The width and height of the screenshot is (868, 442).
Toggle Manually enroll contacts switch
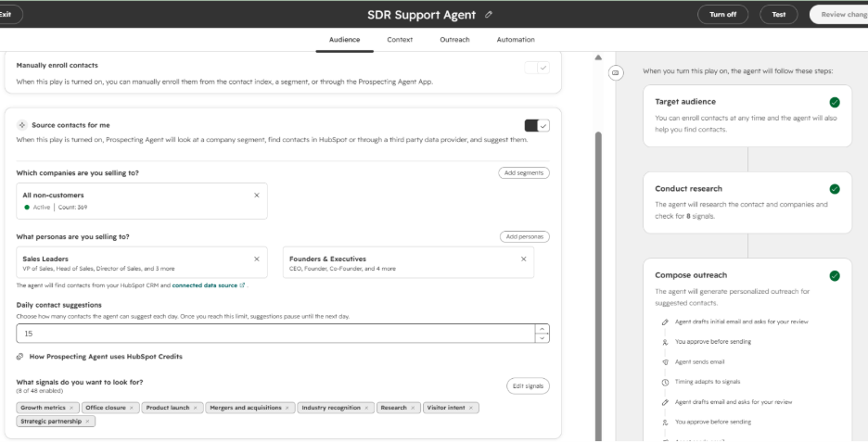pyautogui.click(x=537, y=68)
